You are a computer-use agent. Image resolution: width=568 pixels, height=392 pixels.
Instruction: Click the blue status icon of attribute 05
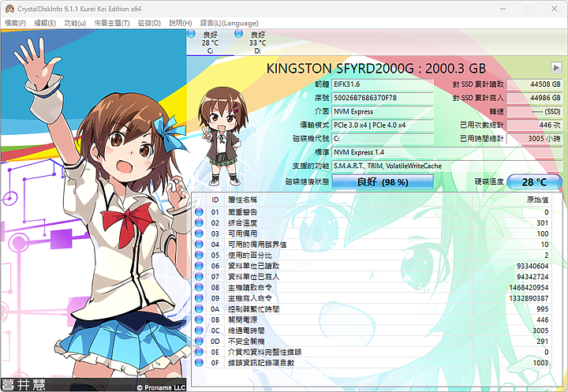click(199, 255)
